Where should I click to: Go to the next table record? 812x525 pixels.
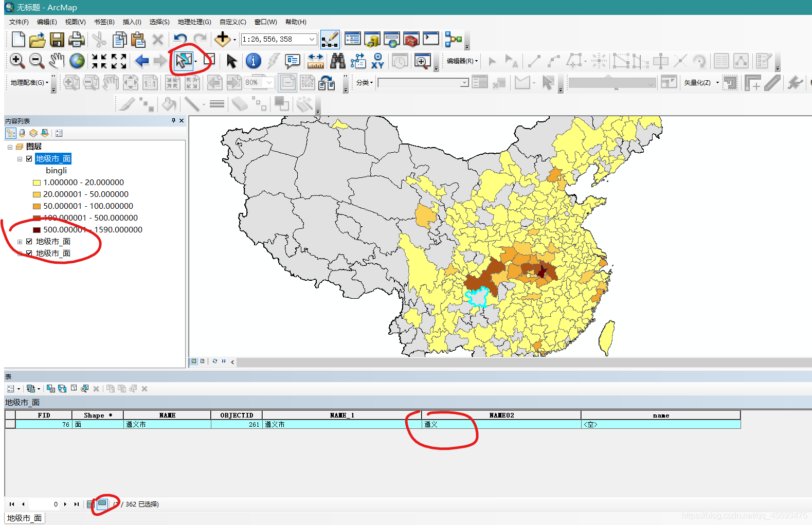pos(65,504)
